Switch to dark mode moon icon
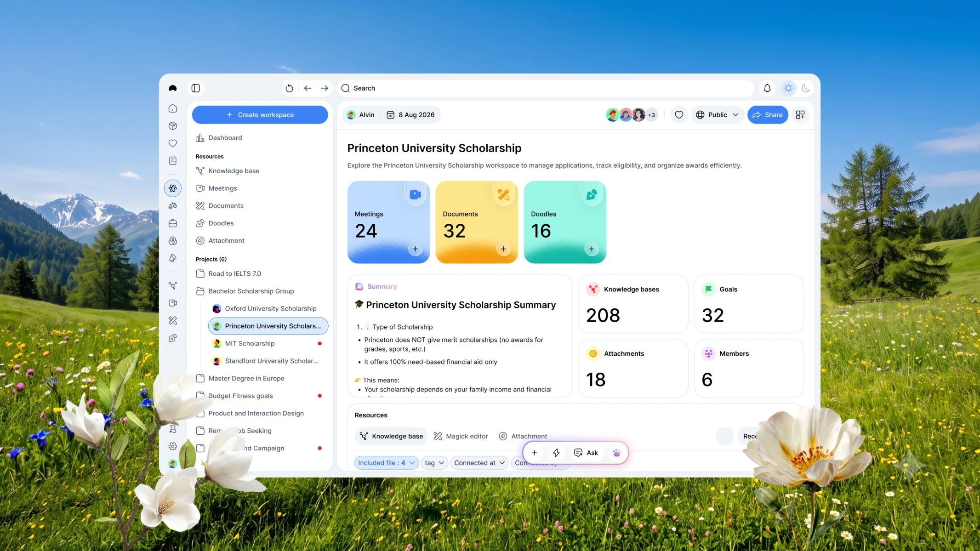Viewport: 980px width, 551px height. pos(805,88)
